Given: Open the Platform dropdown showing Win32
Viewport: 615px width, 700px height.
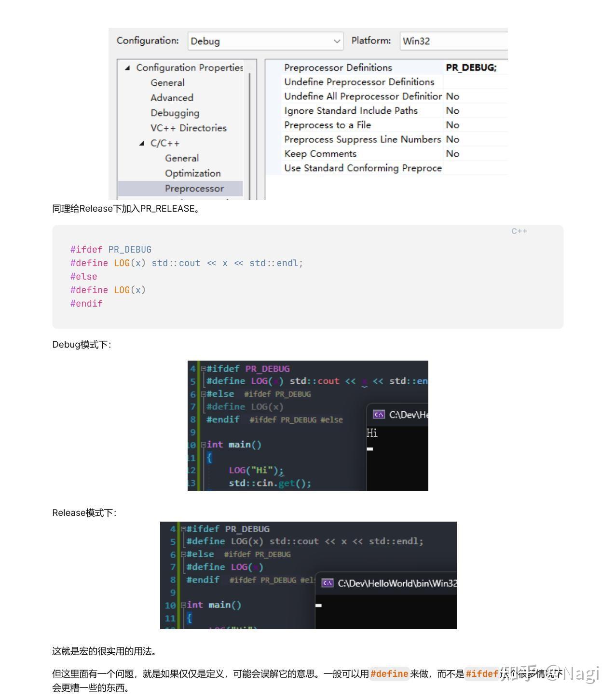Looking at the screenshot, I should [x=453, y=41].
